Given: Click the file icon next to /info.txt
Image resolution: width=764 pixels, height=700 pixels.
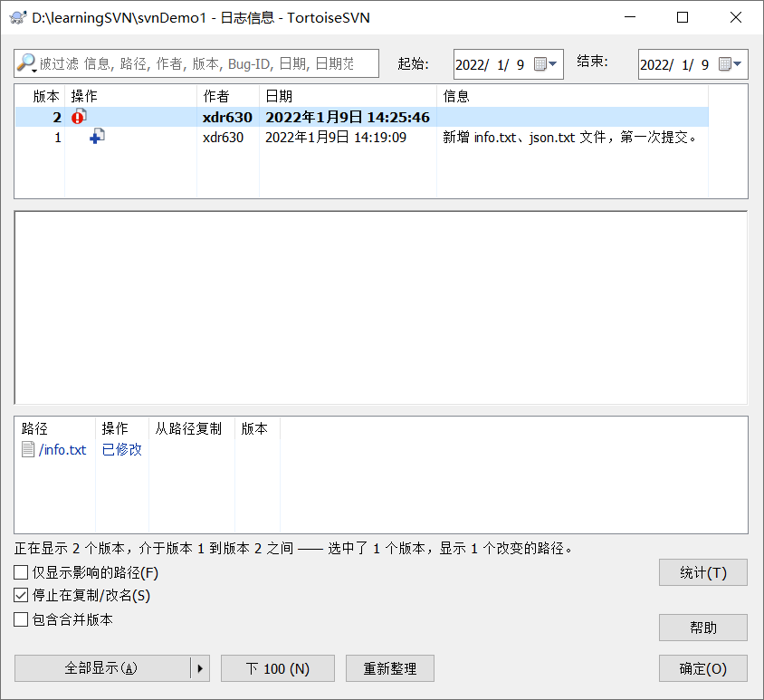Looking at the screenshot, I should (28, 449).
